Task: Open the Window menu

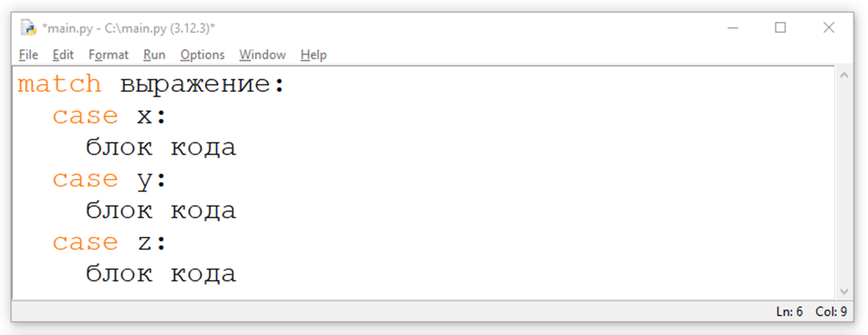Action: pyautogui.click(x=262, y=55)
